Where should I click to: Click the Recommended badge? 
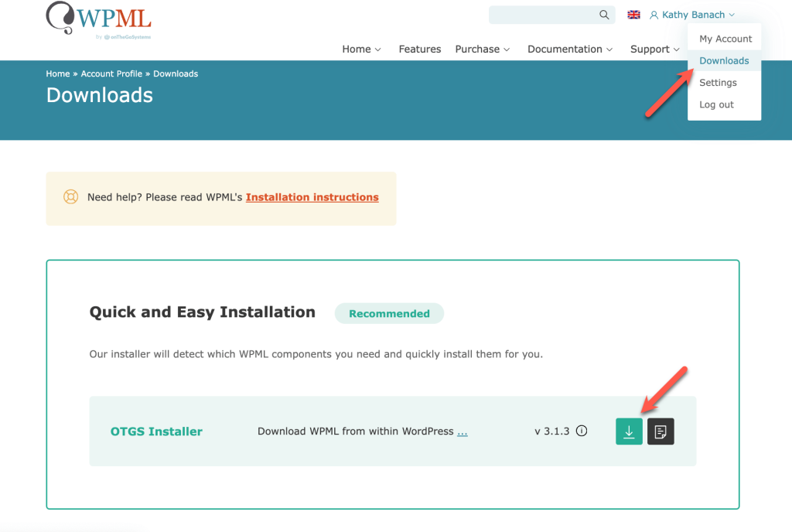390,313
